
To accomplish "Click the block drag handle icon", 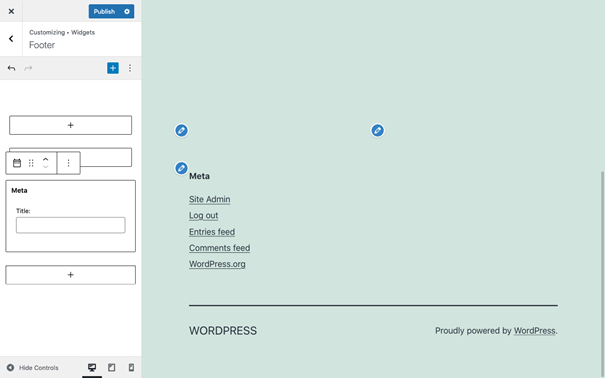I will click(x=31, y=163).
